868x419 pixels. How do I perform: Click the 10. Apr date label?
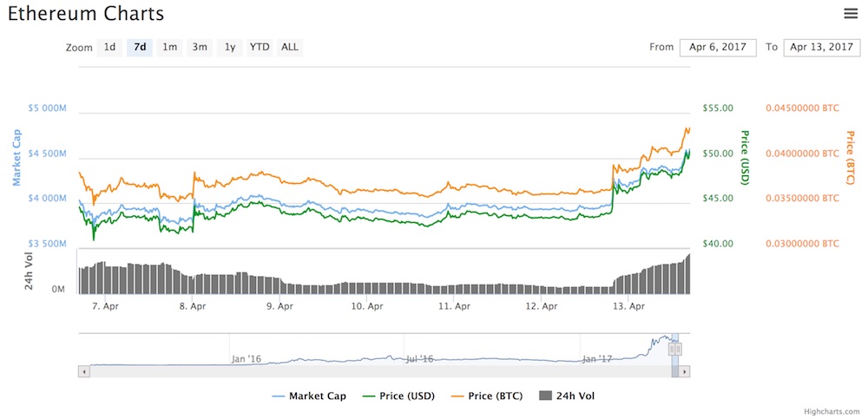point(366,305)
